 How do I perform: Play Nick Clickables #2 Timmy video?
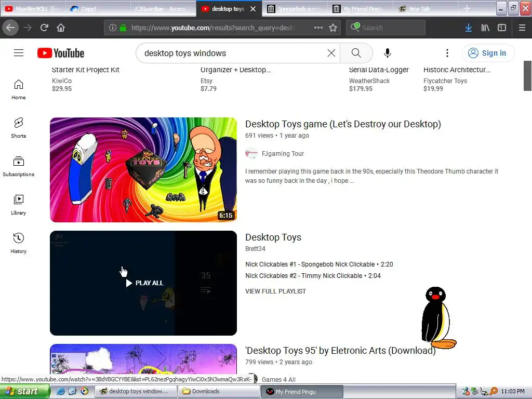tap(313, 276)
